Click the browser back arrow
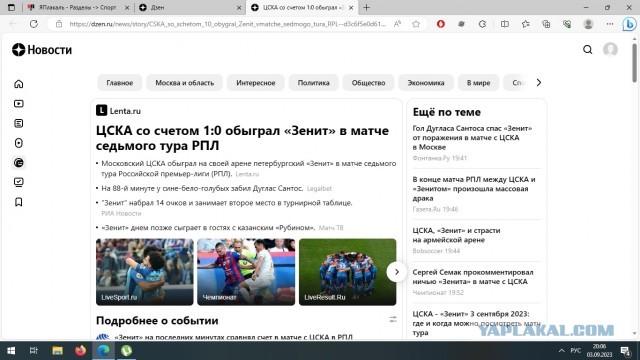Viewport: 640px width, 360px height. coord(13,24)
